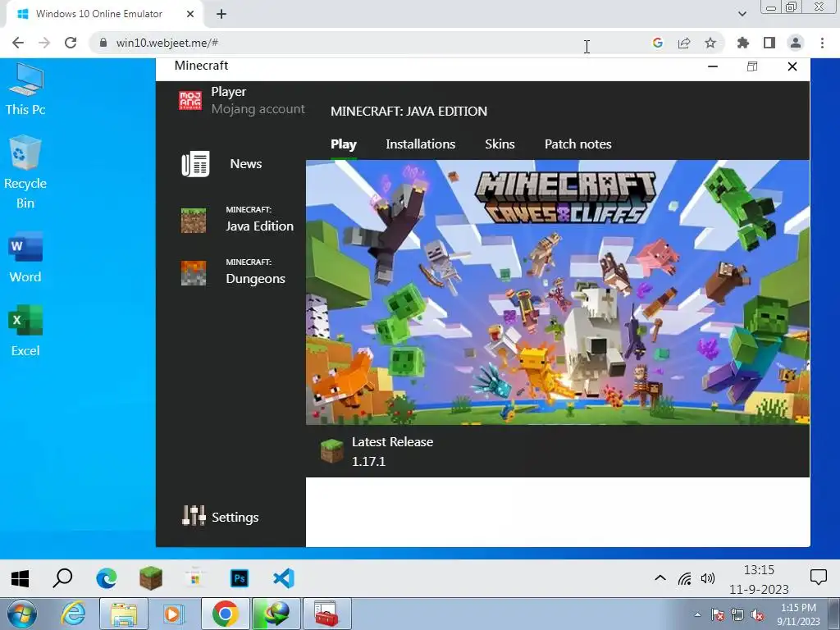View site information lock icon
Screen dimensions: 840x630
coord(103,43)
